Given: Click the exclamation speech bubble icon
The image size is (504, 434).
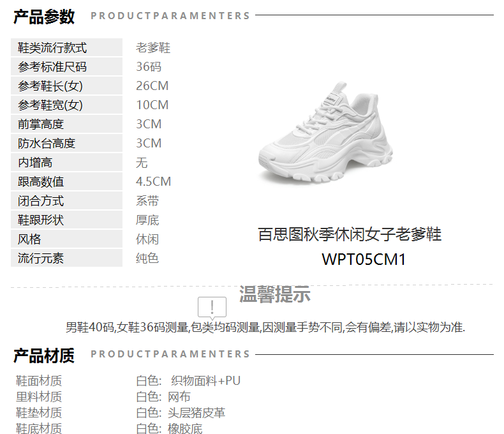Looking at the screenshot, I should pos(212,309).
